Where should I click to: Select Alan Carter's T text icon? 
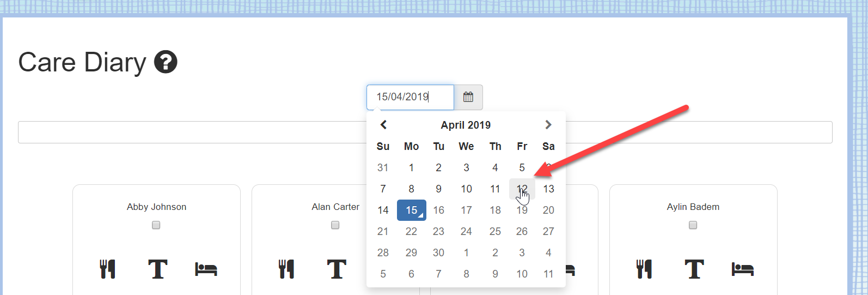tap(337, 269)
